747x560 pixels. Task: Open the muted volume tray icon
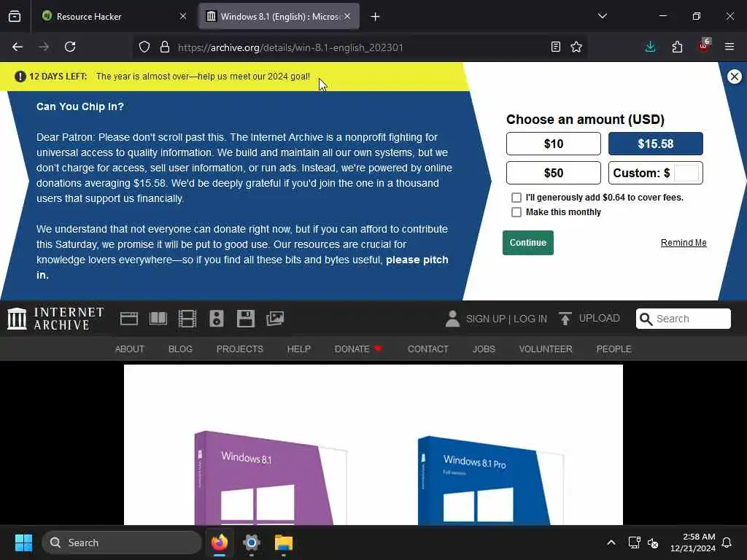(653, 542)
